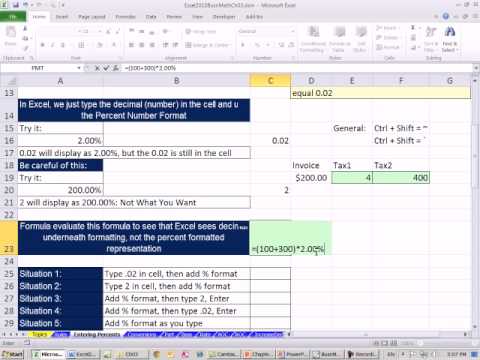Image resolution: width=480 pixels, height=360 pixels.
Task: Open Format as Table gallery
Action: point(339,39)
